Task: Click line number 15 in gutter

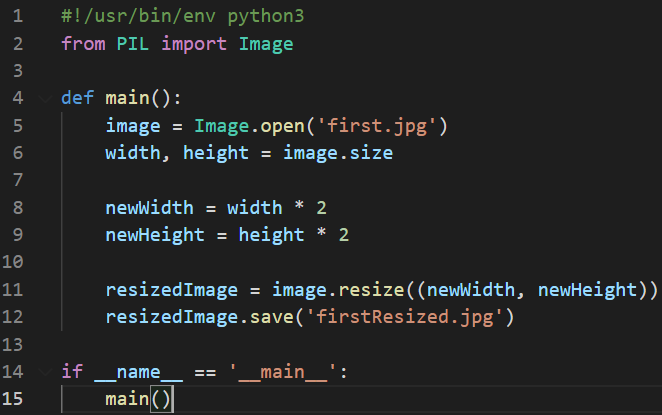Action: [13, 399]
